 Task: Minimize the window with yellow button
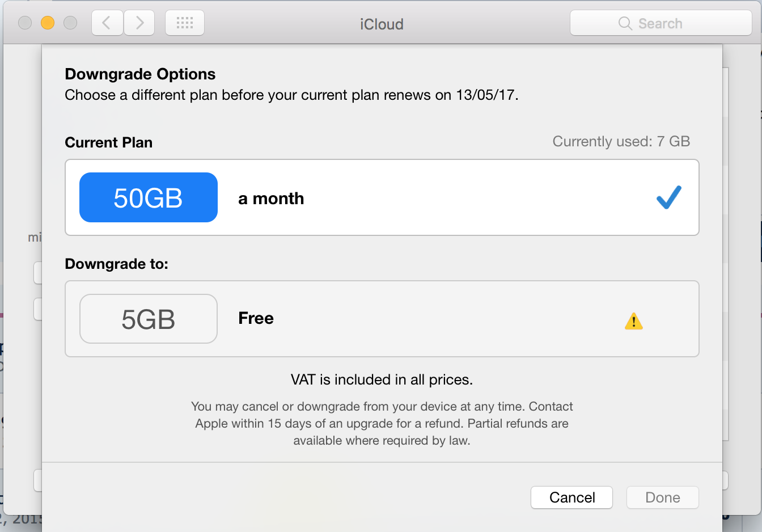point(48,23)
